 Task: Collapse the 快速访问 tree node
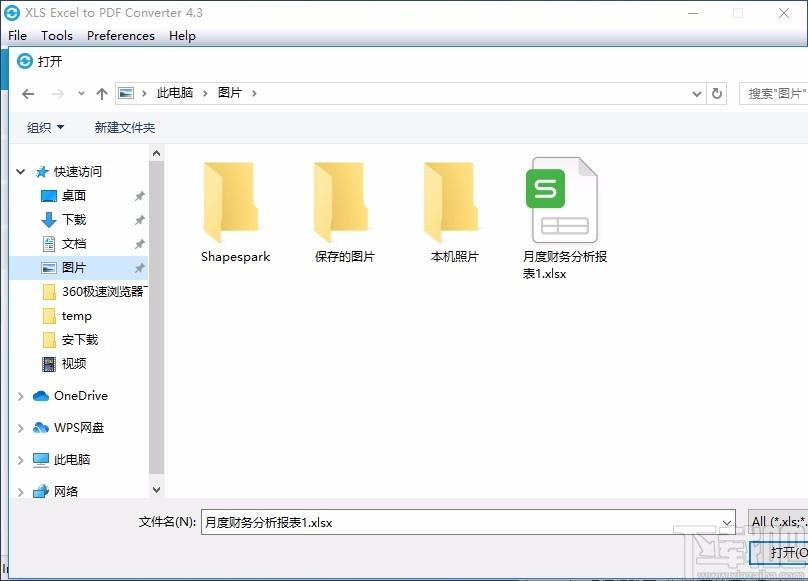[x=21, y=172]
